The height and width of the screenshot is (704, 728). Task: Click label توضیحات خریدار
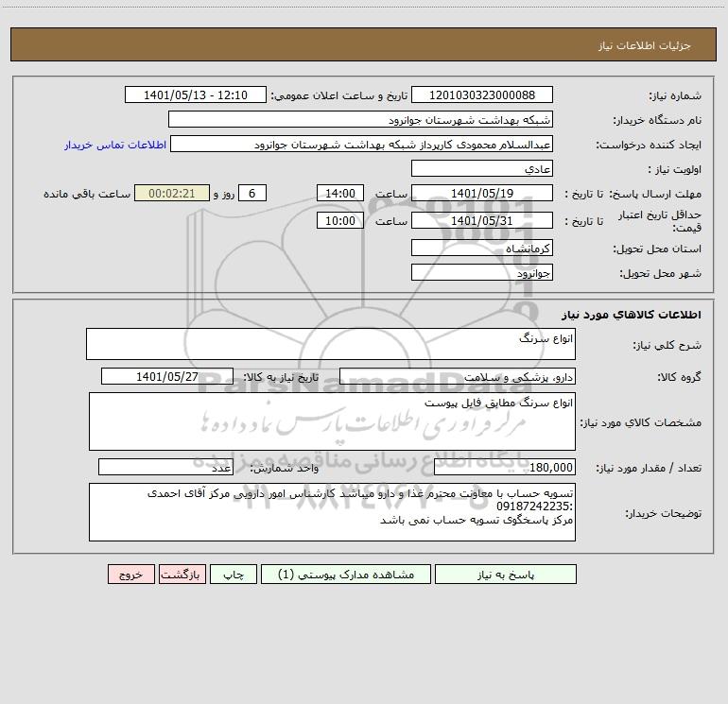(664, 513)
